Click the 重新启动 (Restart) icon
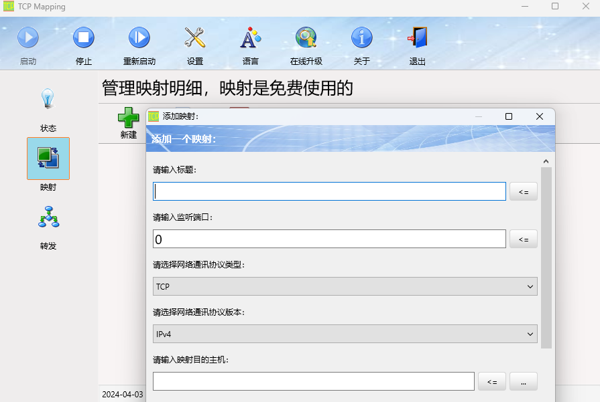The width and height of the screenshot is (600, 402). (139, 39)
